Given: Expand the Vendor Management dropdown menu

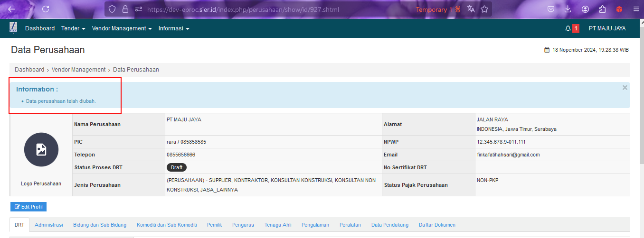Looking at the screenshot, I should [122, 28].
